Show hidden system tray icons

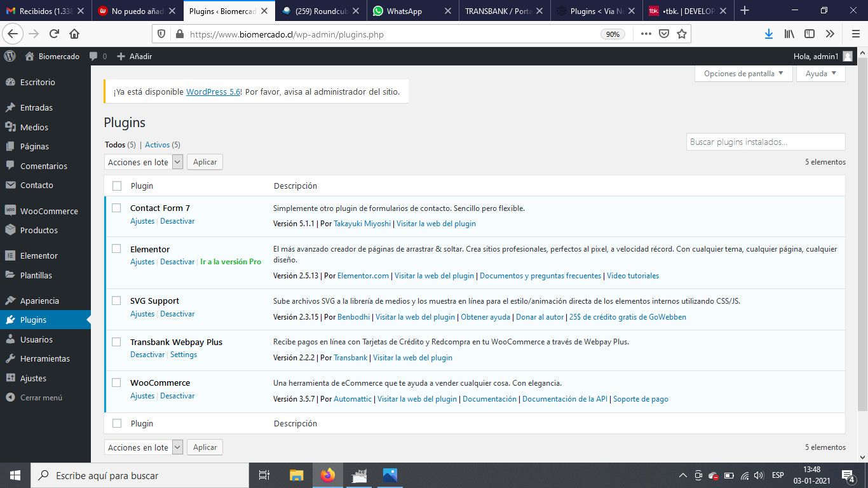coord(683,475)
